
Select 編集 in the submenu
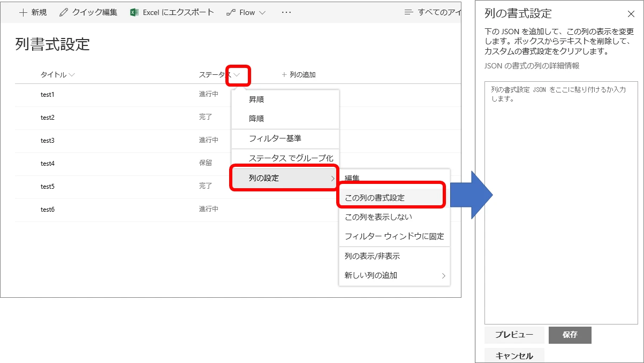pos(395,179)
